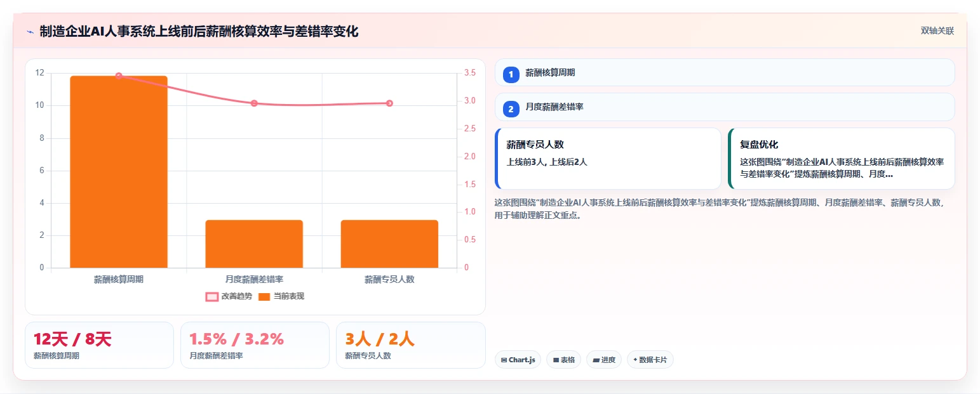This screenshot has height=394, width=980.
Task: Click the orange 薪酬专员人数 bar
Action: pos(389,244)
